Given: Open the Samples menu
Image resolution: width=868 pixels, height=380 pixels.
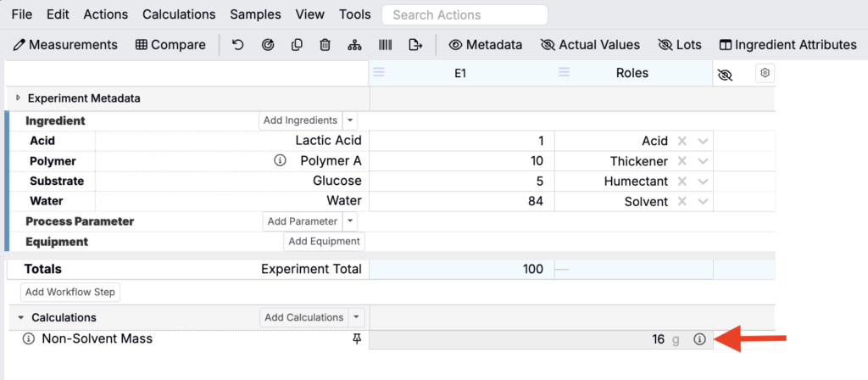Looking at the screenshot, I should [255, 14].
